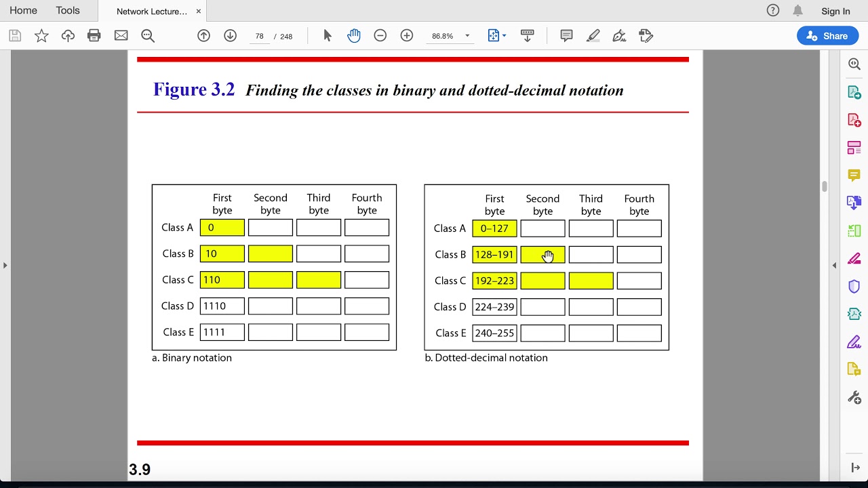The height and width of the screenshot is (488, 868).
Task: Select the arrow selection tool
Action: point(328,36)
